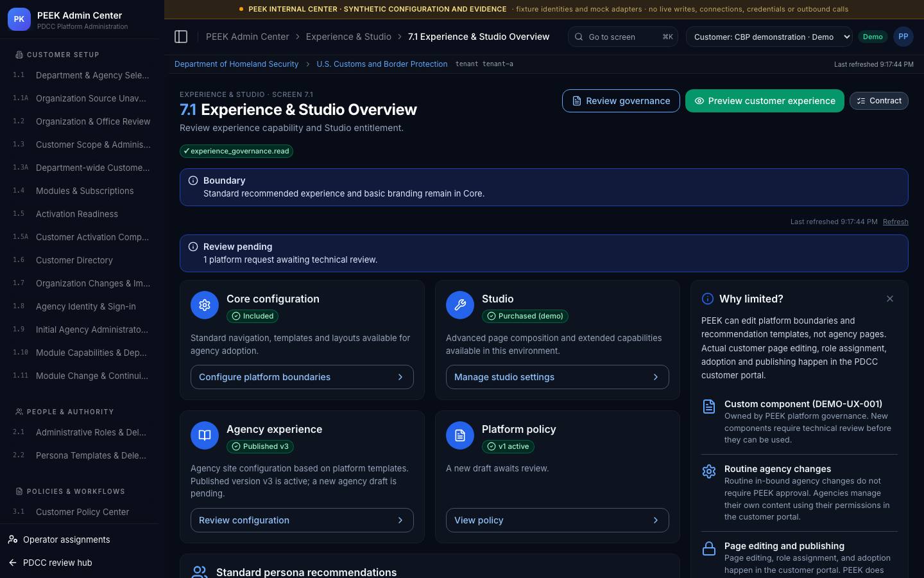Click the Review governance button

point(621,101)
